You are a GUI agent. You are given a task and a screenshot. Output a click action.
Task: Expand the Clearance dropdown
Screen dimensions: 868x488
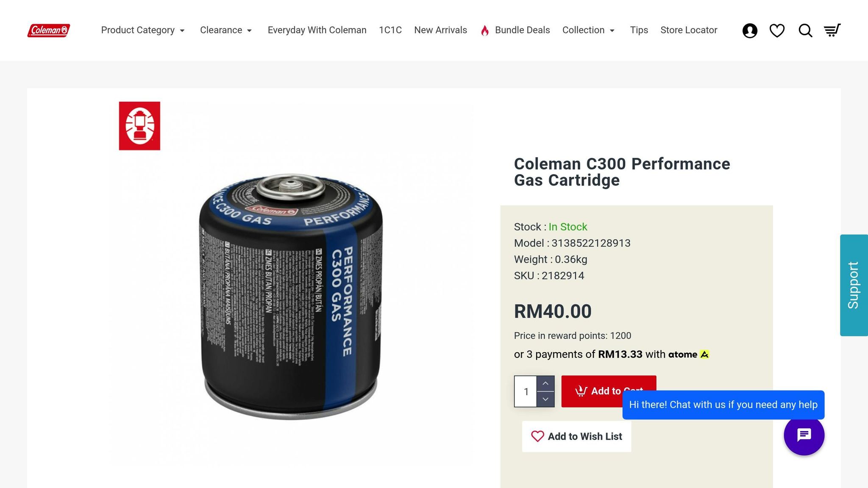click(226, 30)
